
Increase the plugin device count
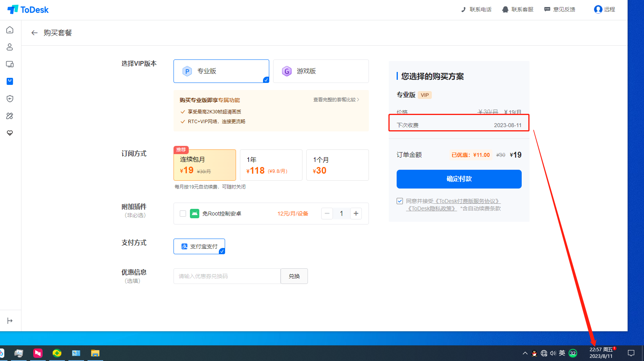click(x=356, y=214)
